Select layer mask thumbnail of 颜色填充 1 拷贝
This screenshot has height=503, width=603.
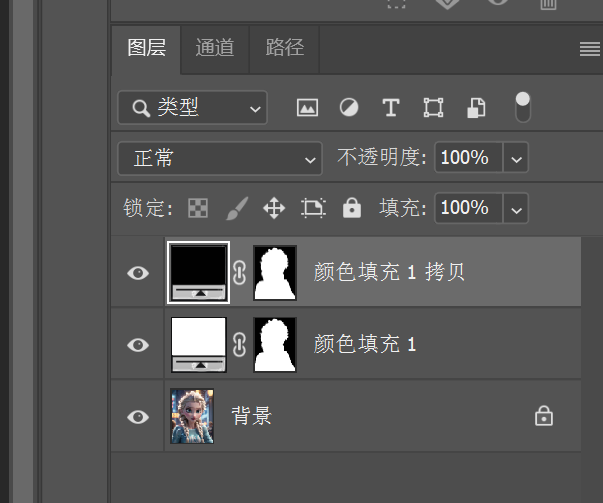point(275,273)
